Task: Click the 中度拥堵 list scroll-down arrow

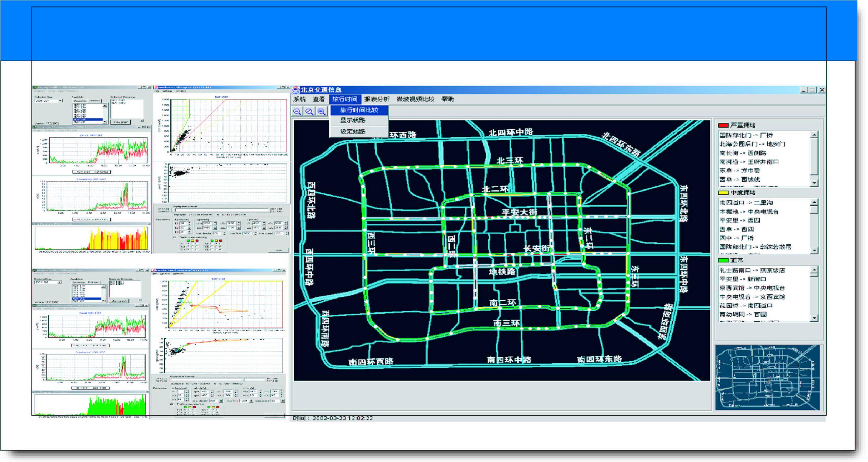Action: click(814, 250)
